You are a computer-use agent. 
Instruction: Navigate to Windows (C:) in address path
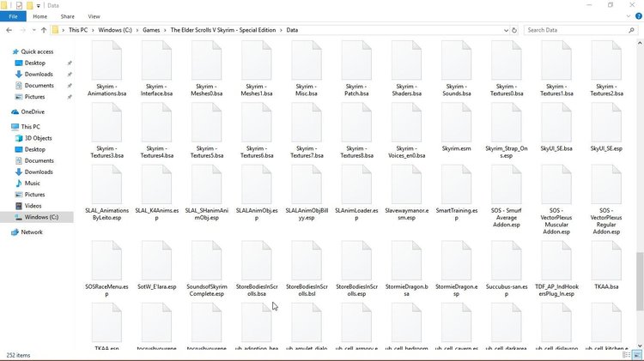(x=115, y=30)
